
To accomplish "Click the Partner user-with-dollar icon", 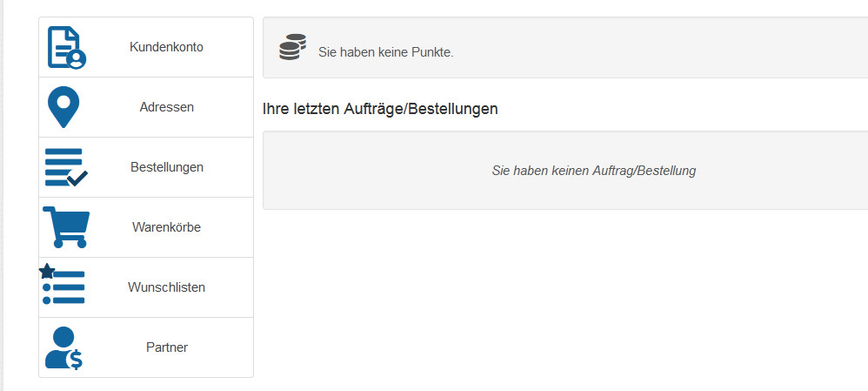I will pyautogui.click(x=63, y=347).
